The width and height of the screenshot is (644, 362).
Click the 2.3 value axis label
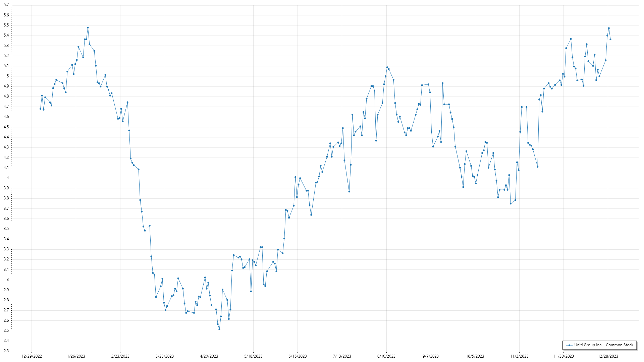coord(6,351)
